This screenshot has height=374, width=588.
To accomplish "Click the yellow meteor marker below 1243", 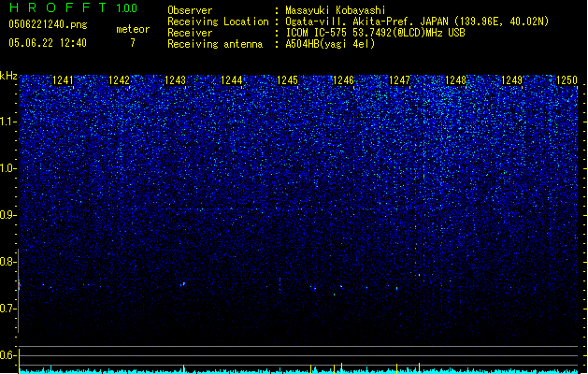I will (x=183, y=368).
